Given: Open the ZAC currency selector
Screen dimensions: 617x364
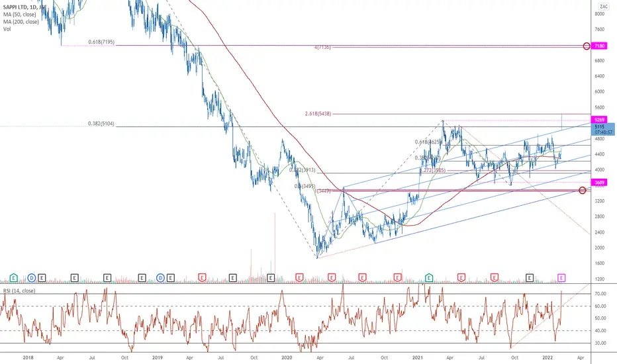Looking at the screenshot, I should tap(604, 7).
